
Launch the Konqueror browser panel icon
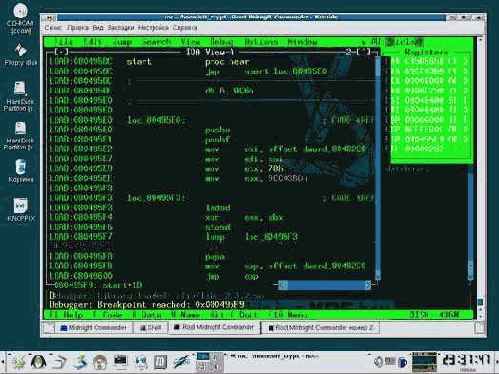(142, 362)
